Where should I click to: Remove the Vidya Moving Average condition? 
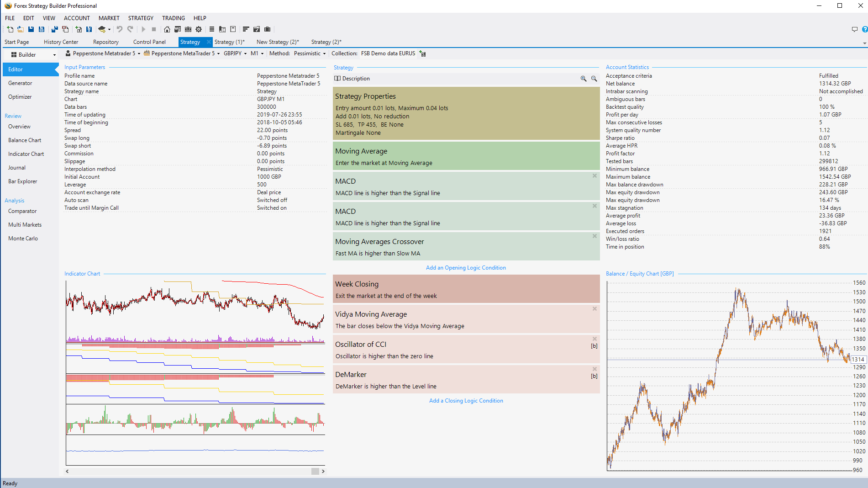[594, 309]
